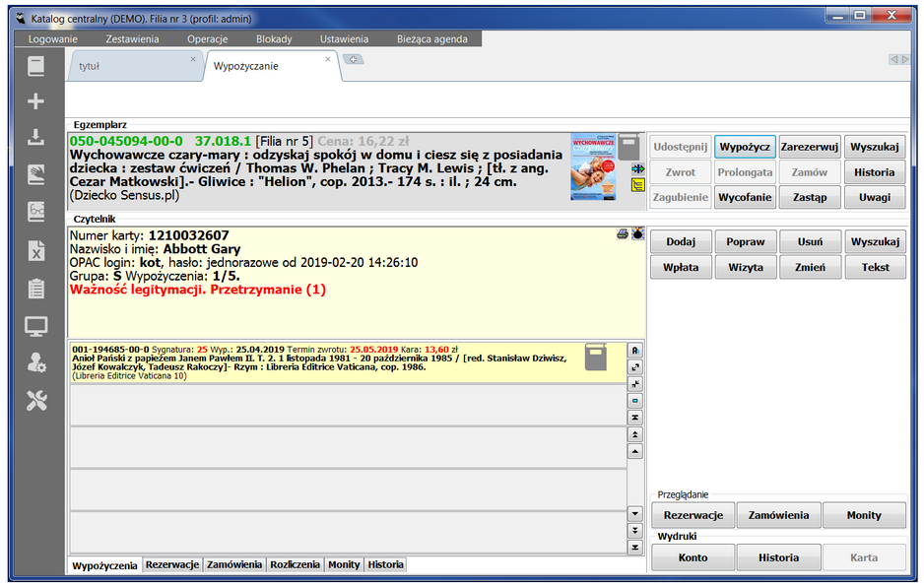The width and height of the screenshot is (924, 587).
Task: Open the wrench and screwdriver tools icon
Action: pos(36,400)
